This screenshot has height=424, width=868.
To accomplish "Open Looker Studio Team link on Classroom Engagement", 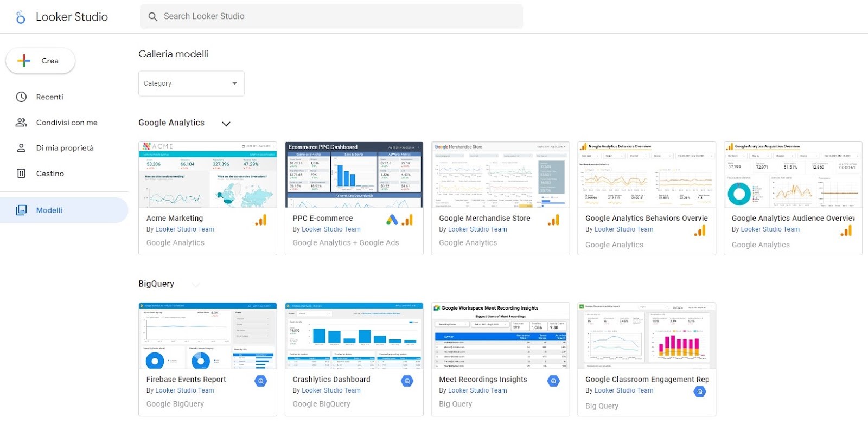I will [x=624, y=390].
